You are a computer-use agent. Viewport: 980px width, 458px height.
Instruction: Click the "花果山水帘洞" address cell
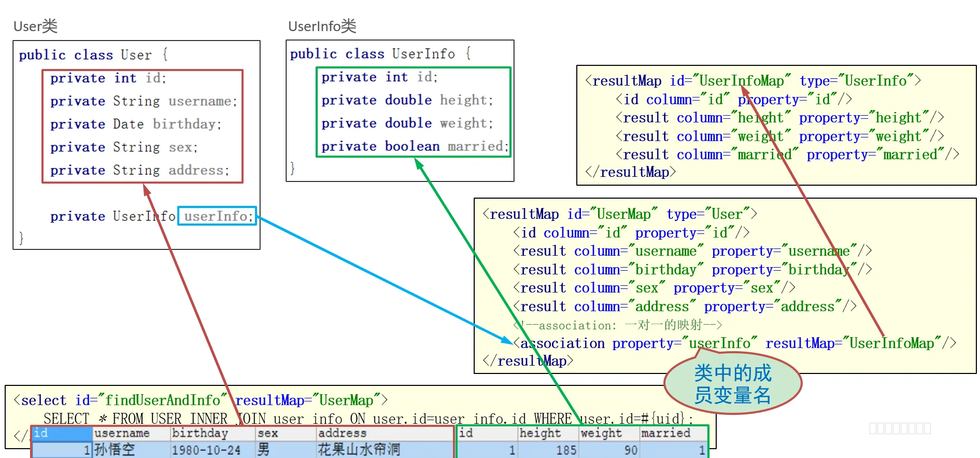[x=359, y=449]
